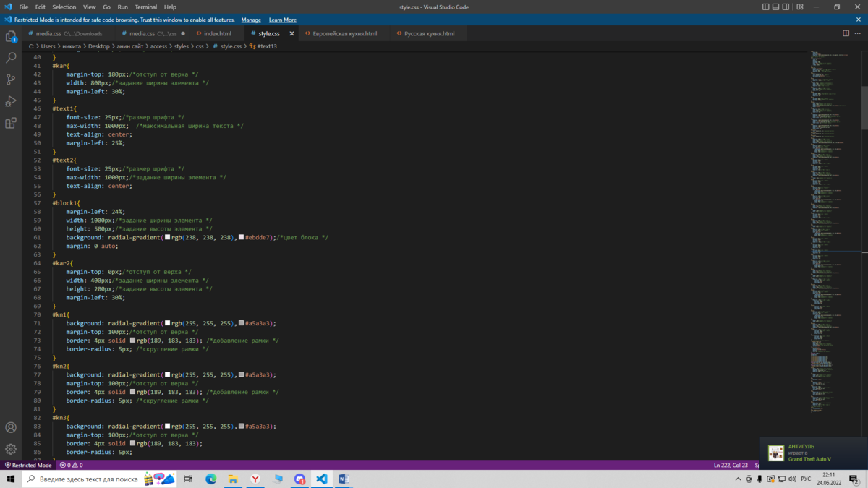Open Task View on the taskbar

click(x=188, y=479)
